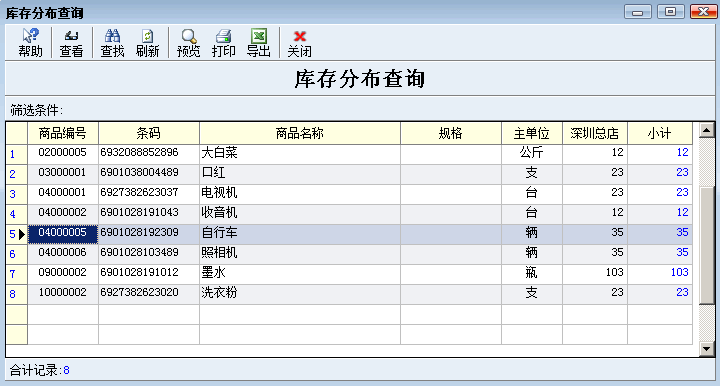
Task: Select the 大白菜 product name
Action: [219, 153]
